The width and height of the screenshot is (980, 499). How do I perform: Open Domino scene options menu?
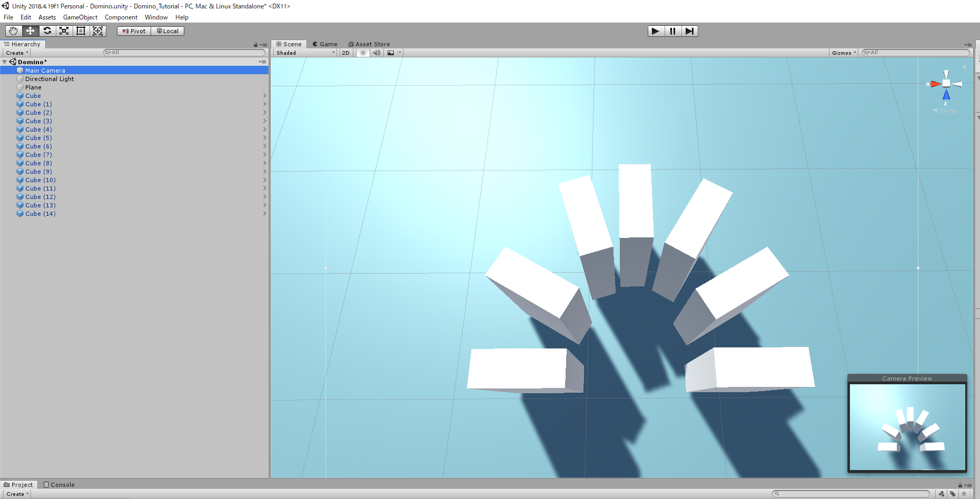pyautogui.click(x=262, y=62)
